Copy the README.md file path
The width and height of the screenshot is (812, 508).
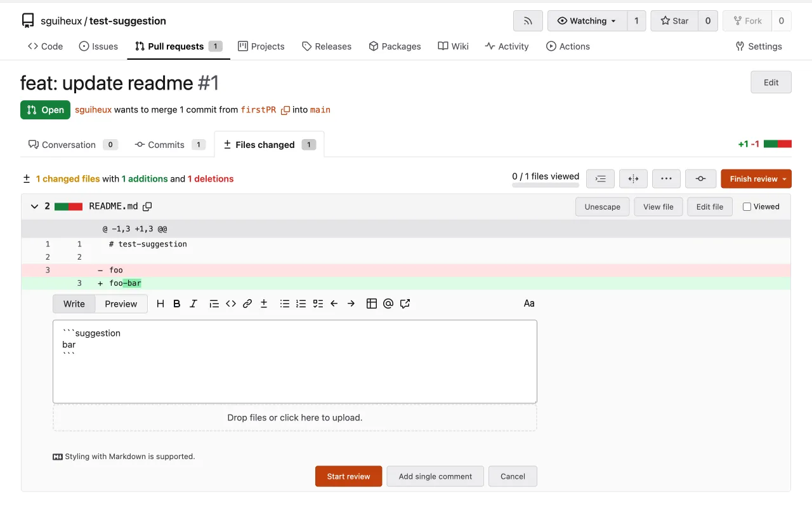pyautogui.click(x=147, y=206)
